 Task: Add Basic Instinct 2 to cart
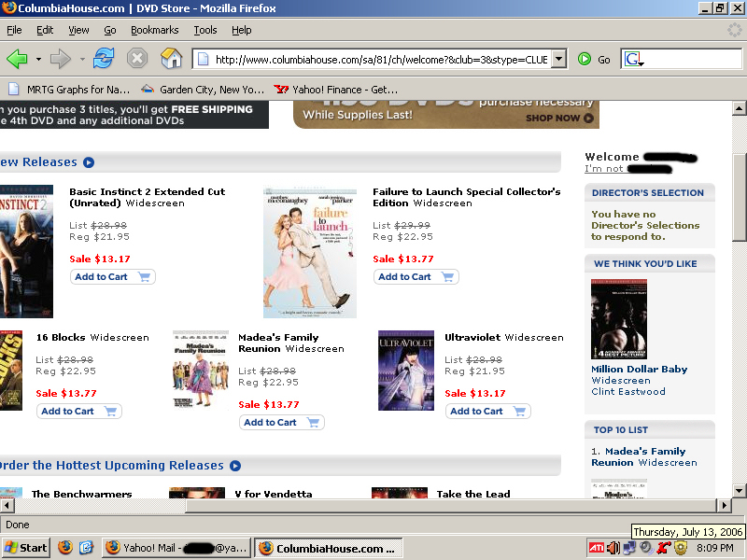(113, 276)
